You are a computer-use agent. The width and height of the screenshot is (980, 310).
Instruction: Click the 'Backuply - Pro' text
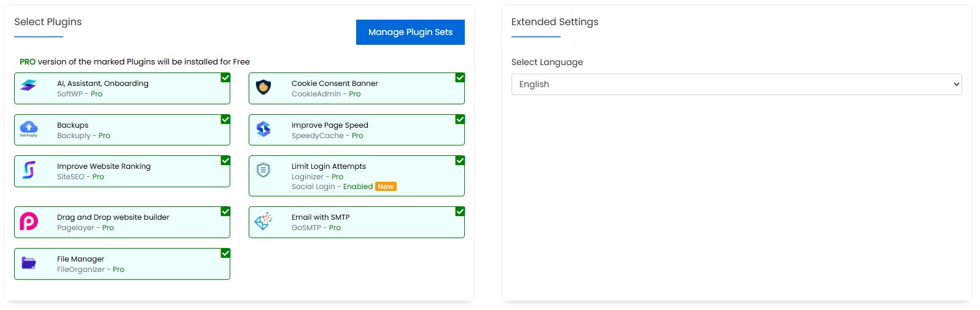[x=84, y=136]
